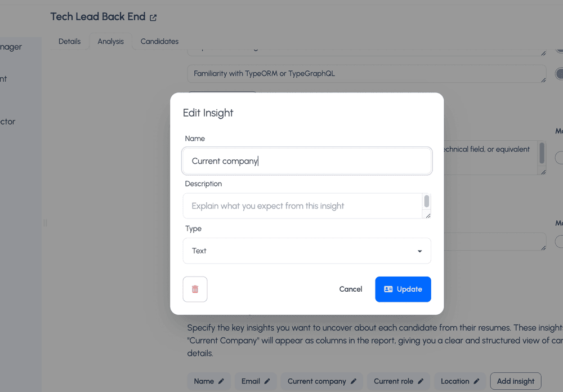Select the Analysis tab
This screenshot has height=392, width=563.
[110, 41]
